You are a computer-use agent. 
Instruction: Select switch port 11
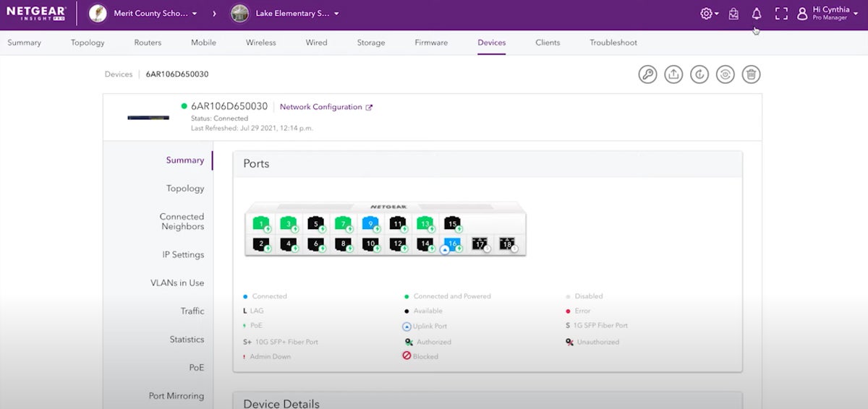coord(398,223)
